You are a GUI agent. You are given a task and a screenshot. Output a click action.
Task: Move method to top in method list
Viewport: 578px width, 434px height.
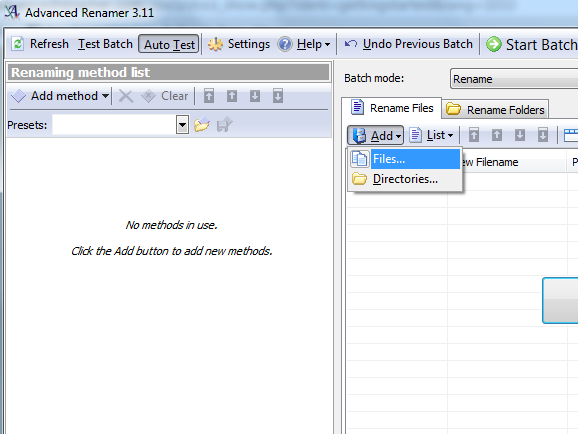(209, 96)
